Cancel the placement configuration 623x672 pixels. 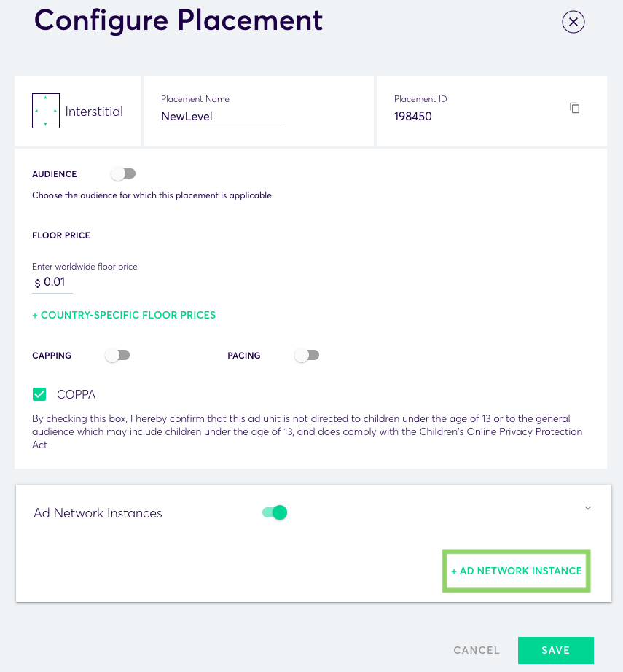[477, 650]
